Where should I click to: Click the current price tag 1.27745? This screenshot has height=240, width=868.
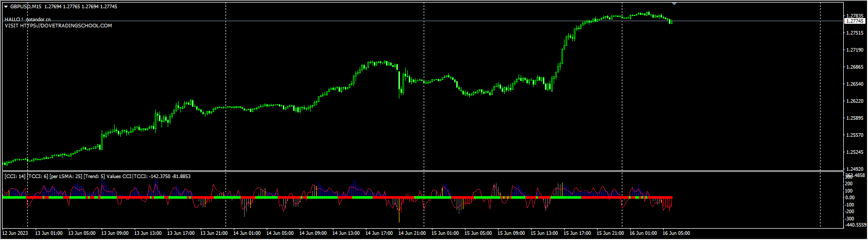coord(855,21)
